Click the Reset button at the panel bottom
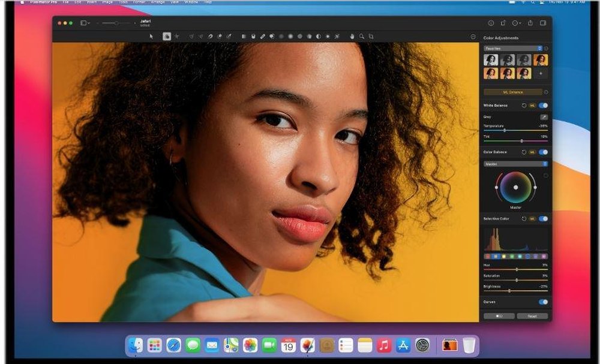The width and height of the screenshot is (600, 364). click(x=533, y=316)
